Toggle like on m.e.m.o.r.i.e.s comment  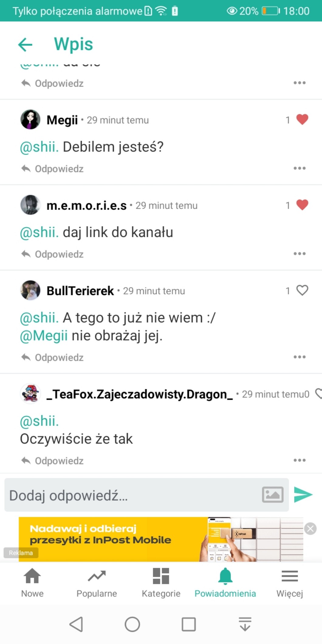pos(302,205)
